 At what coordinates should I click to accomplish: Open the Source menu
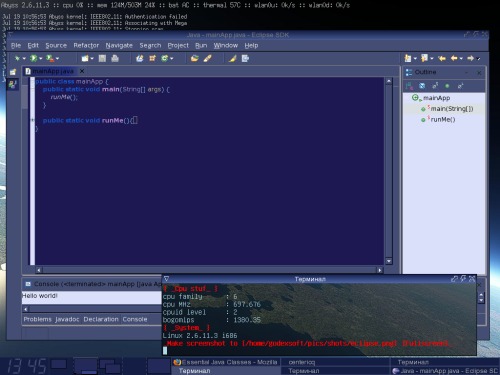[56, 46]
